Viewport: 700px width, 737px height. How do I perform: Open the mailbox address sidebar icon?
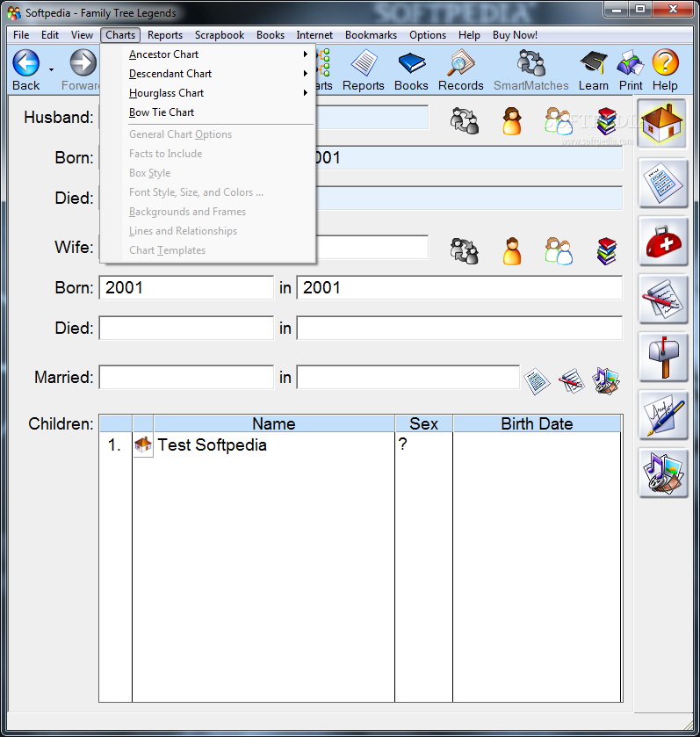662,358
